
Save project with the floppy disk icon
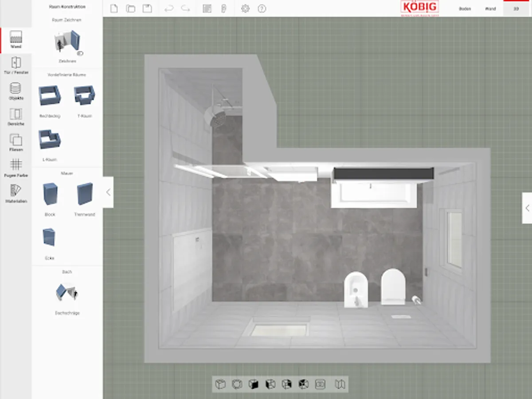tap(147, 8)
